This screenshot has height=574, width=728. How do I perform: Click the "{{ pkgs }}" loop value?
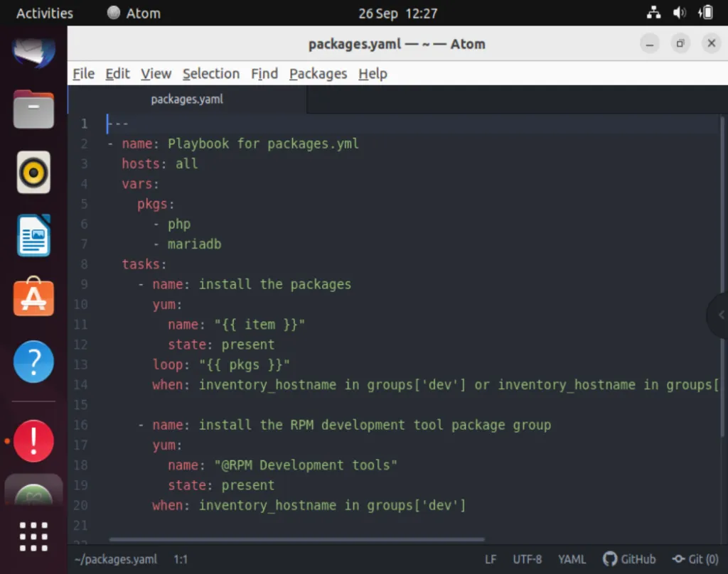coord(245,364)
